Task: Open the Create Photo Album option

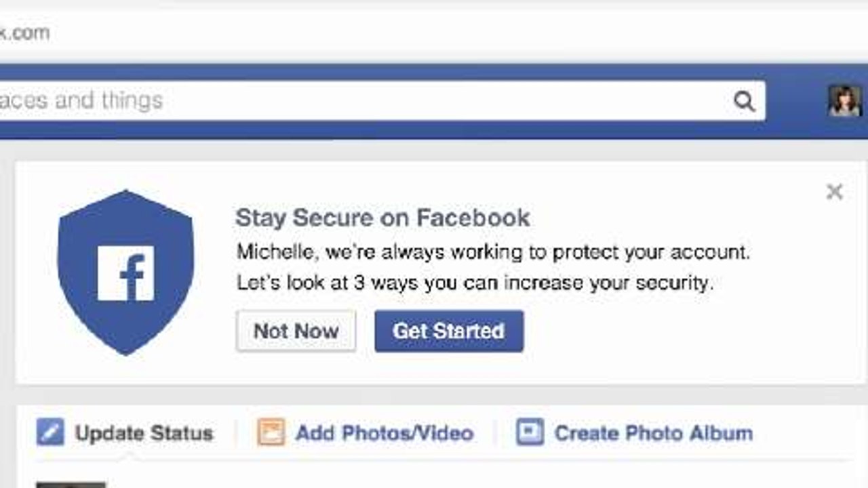Action: pos(653,433)
